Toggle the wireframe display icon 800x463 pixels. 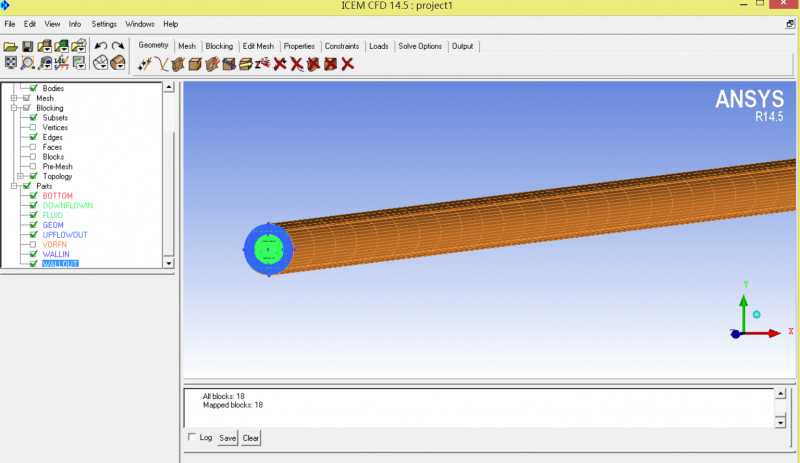tap(101, 63)
